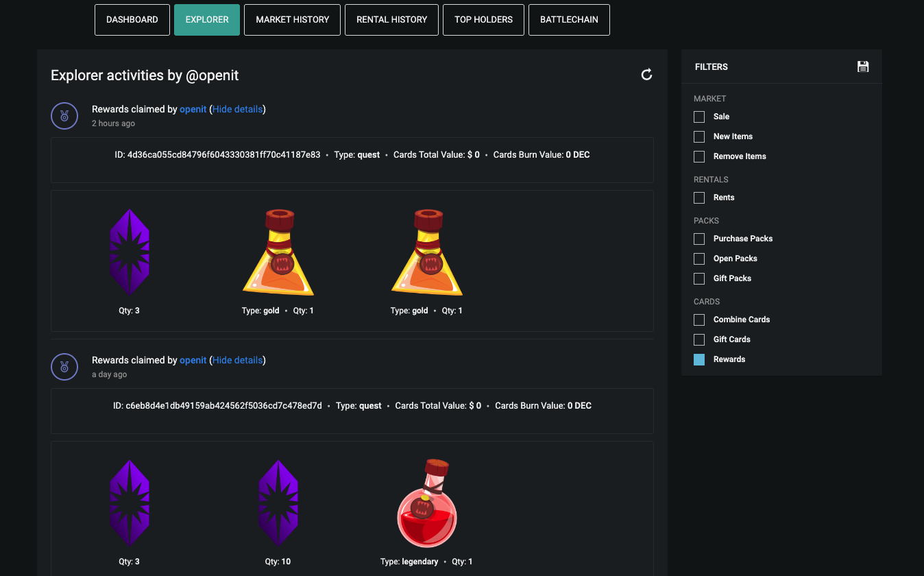Click the FILTERS panel heading
Screen dimensions: 924x576
click(712, 67)
